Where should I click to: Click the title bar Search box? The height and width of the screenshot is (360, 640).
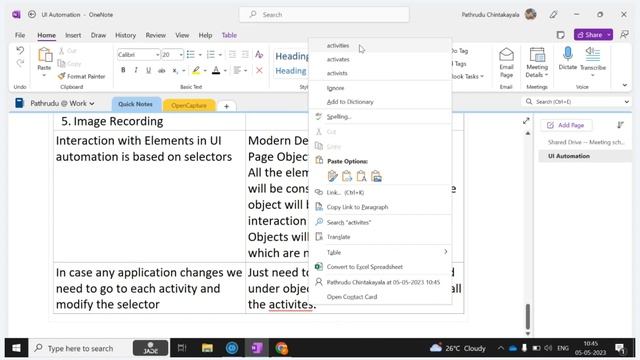click(x=324, y=14)
